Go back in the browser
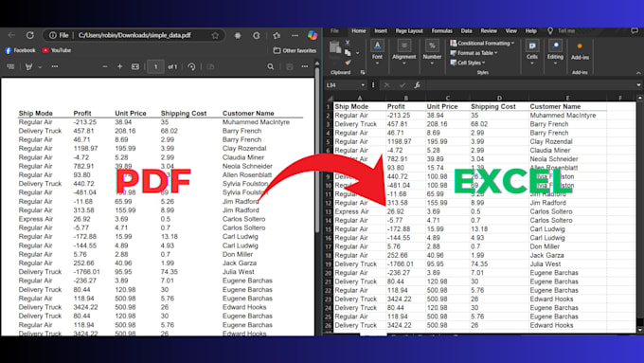Screen dimensions: 644x363 [x=11, y=35]
